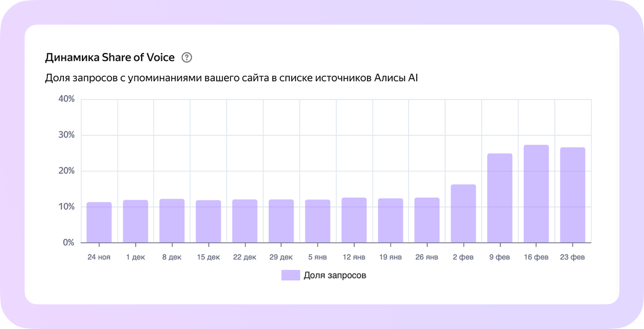
Task: Click the Доля запросов legend label
Action: [x=335, y=275]
